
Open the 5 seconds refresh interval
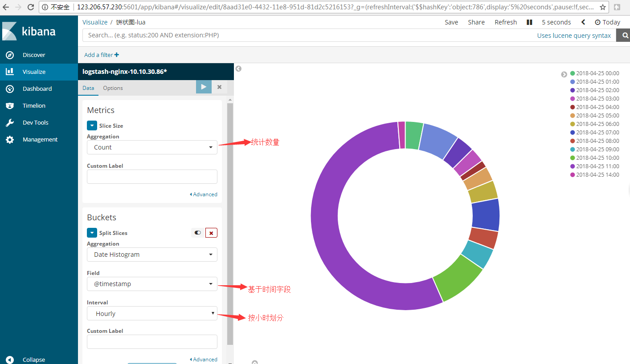pos(556,22)
